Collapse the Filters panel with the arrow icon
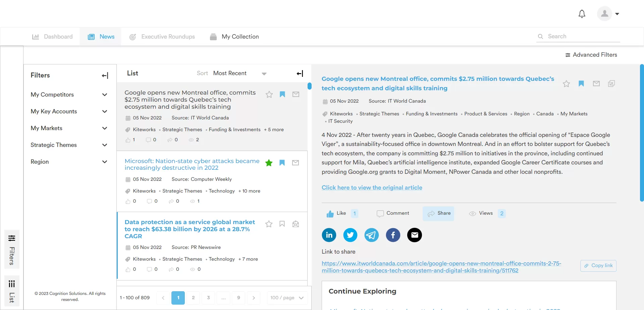This screenshot has height=310, width=644. point(105,75)
